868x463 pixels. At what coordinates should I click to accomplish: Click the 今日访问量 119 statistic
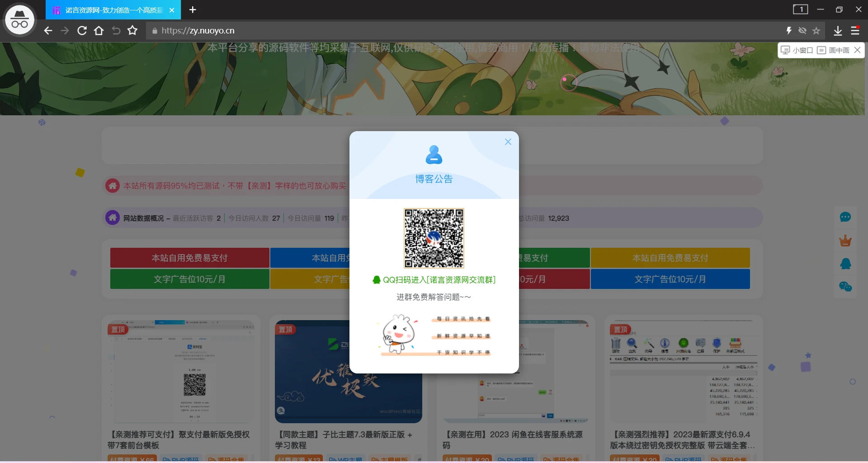click(311, 218)
